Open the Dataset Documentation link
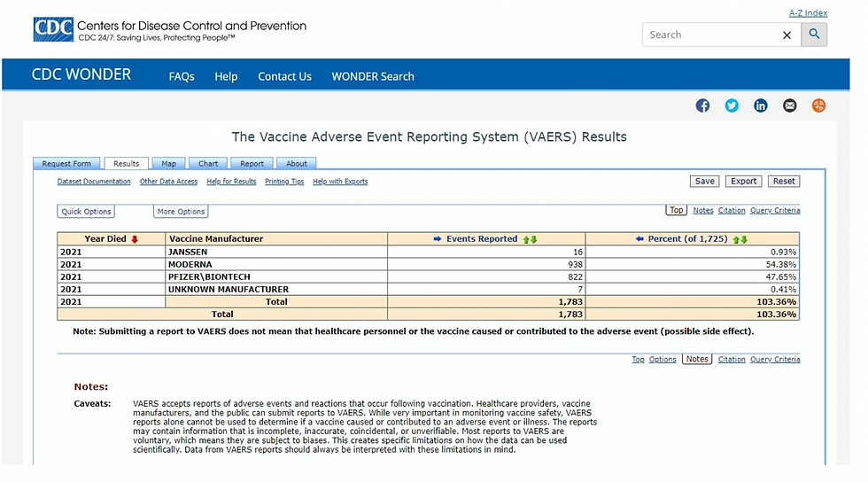Image resolution: width=868 pixels, height=482 pixels. pos(94,181)
